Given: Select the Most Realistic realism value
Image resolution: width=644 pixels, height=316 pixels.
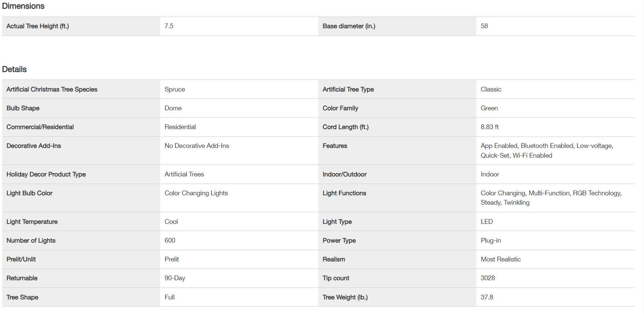Looking at the screenshot, I should (501, 259).
